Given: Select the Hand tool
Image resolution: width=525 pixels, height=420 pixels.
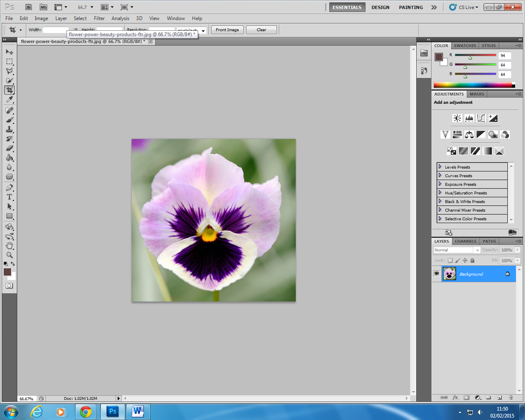Looking at the screenshot, I should pyautogui.click(x=9, y=245).
